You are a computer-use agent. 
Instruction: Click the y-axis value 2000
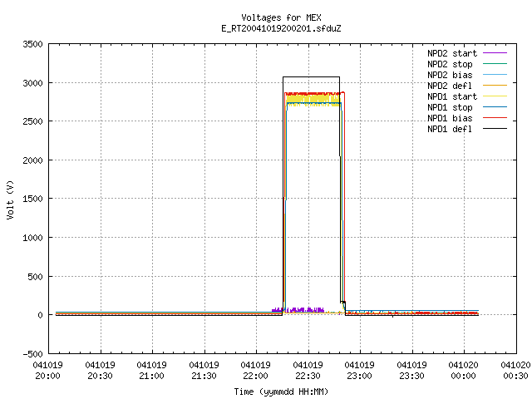pos(32,160)
